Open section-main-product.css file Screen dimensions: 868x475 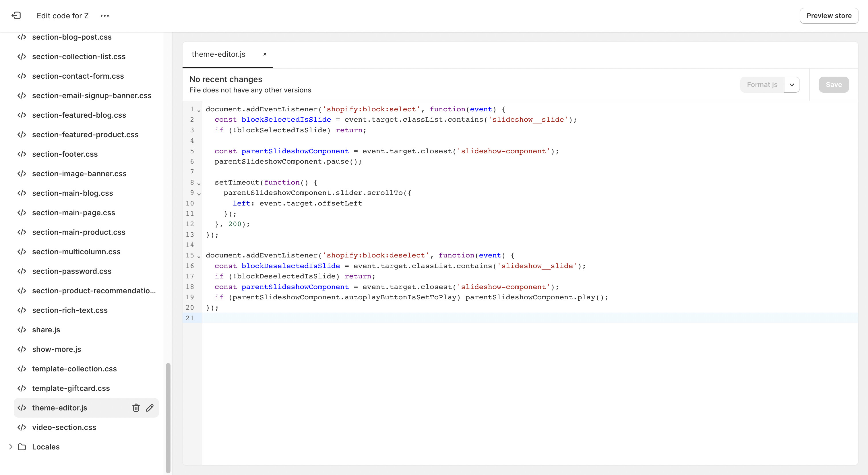coord(79,232)
